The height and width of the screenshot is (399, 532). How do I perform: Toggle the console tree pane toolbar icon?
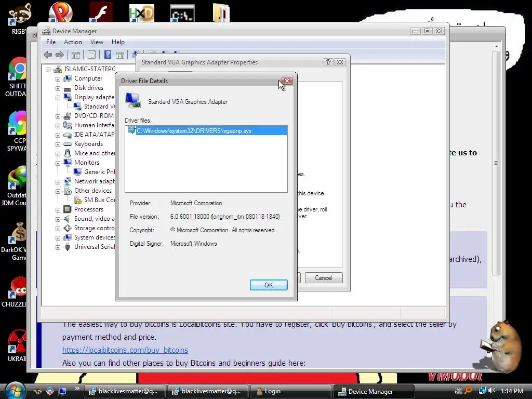click(x=76, y=55)
